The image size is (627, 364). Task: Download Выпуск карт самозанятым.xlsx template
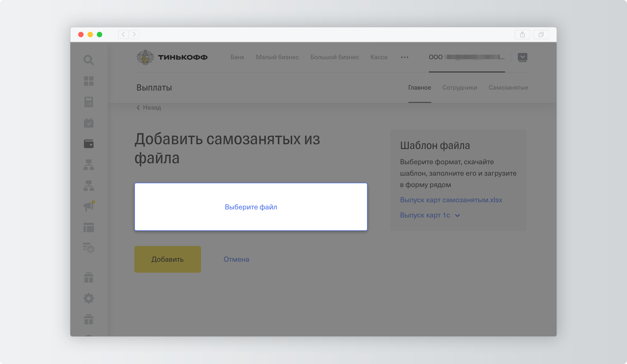tap(451, 200)
